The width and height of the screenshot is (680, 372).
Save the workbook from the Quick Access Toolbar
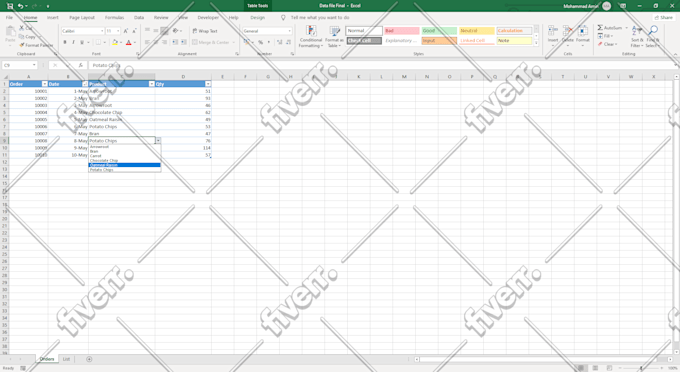[x=10, y=6]
